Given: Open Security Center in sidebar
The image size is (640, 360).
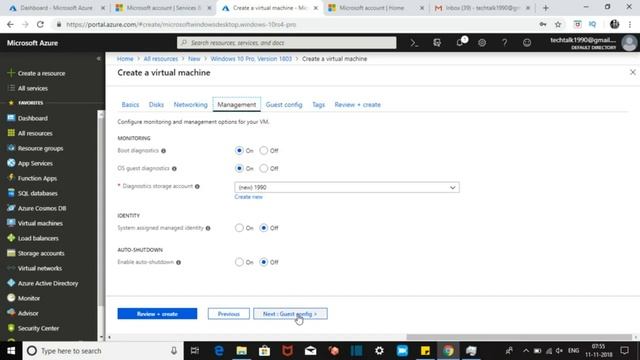Looking at the screenshot, I should click(38, 329).
